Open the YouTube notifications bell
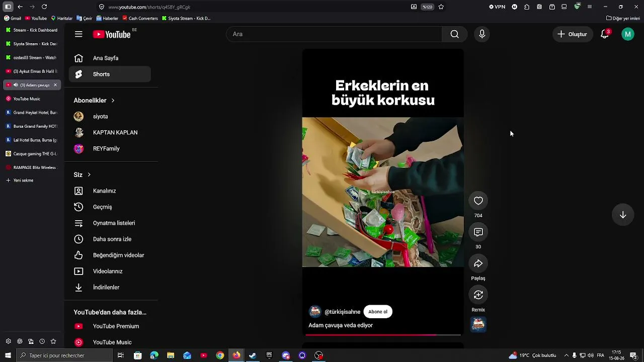Screen dimensions: 644x362 [x=605, y=34]
